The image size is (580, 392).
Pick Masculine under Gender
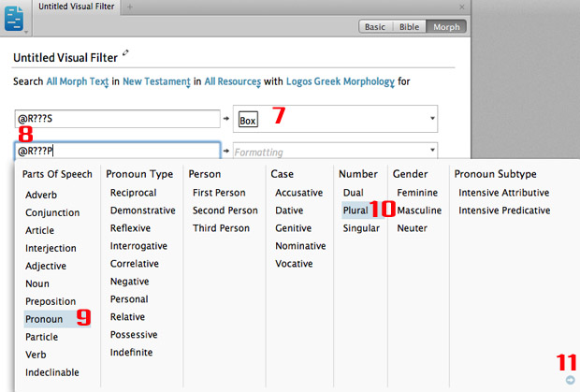[x=419, y=211]
